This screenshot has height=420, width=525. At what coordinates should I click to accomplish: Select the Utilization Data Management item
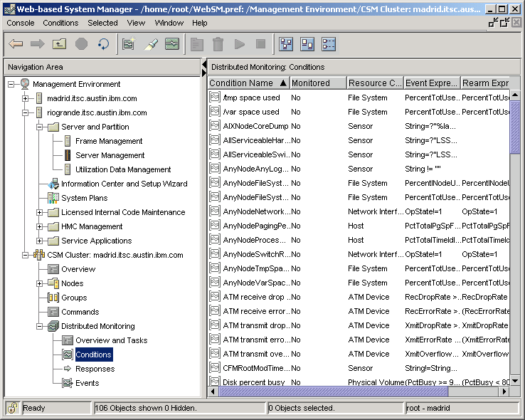click(123, 169)
